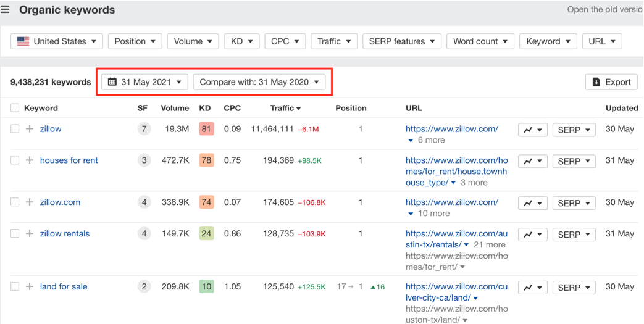The height and width of the screenshot is (324, 644).
Task: Click KD score 24 for zillow rentals
Action: (x=206, y=234)
